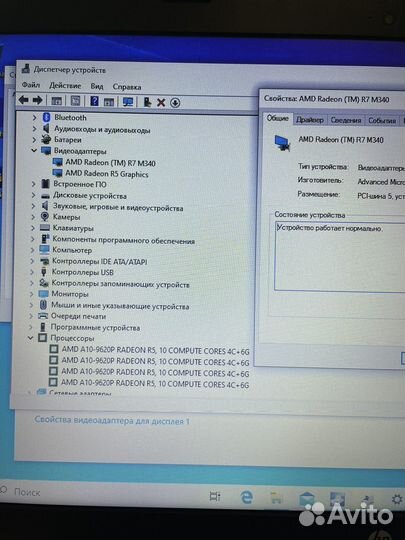This screenshot has width=405, height=540.
Task: Click the Тип устройства label in properties
Action: (323, 166)
